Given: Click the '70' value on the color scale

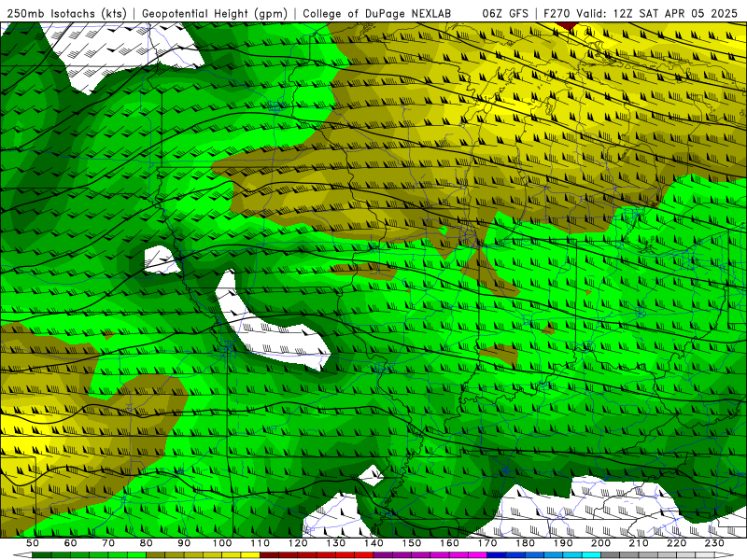Looking at the screenshot, I should [x=108, y=543].
